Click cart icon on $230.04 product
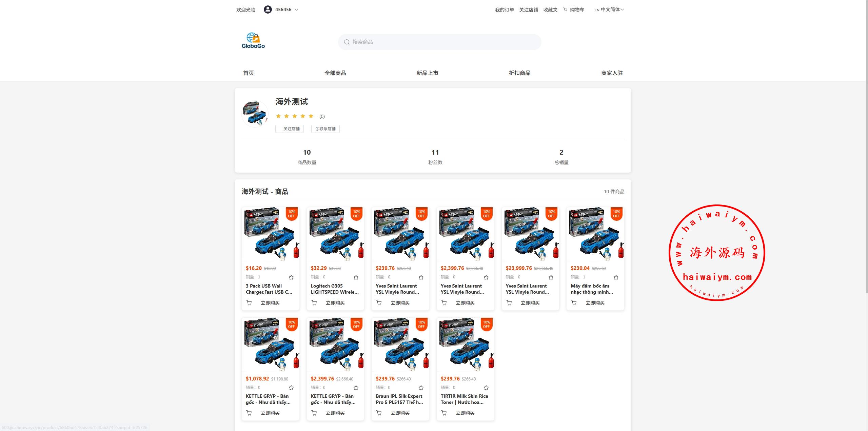868x431 pixels. pyautogui.click(x=574, y=303)
